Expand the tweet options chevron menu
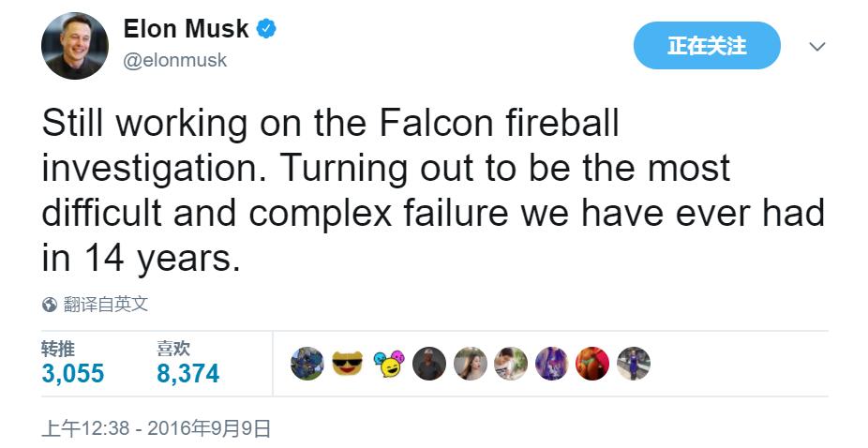The image size is (868, 448). (817, 46)
